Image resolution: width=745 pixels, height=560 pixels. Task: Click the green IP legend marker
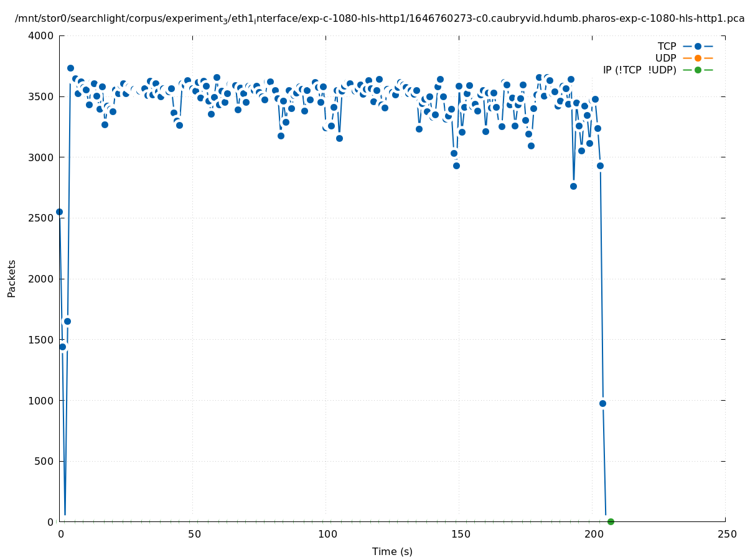click(x=698, y=70)
